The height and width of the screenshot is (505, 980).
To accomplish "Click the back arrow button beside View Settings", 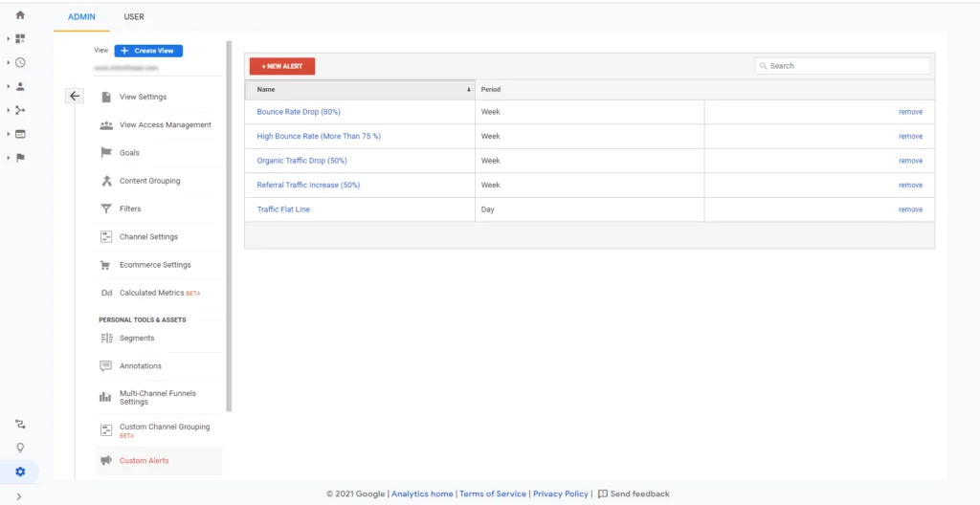I will point(75,96).
